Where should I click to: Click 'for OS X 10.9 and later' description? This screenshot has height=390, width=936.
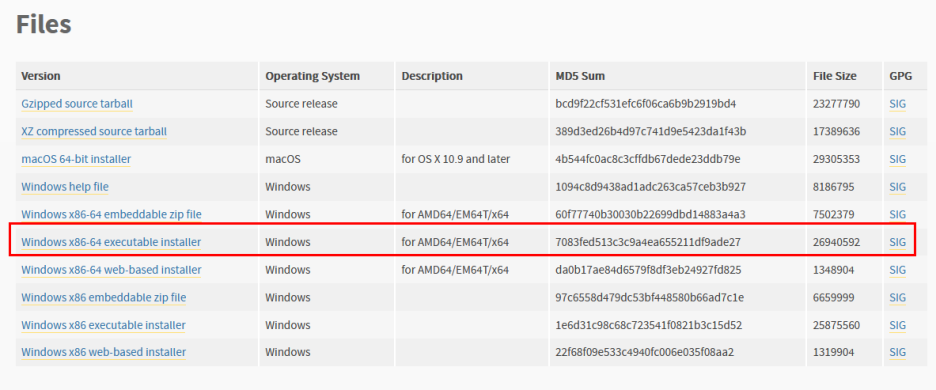[455, 159]
